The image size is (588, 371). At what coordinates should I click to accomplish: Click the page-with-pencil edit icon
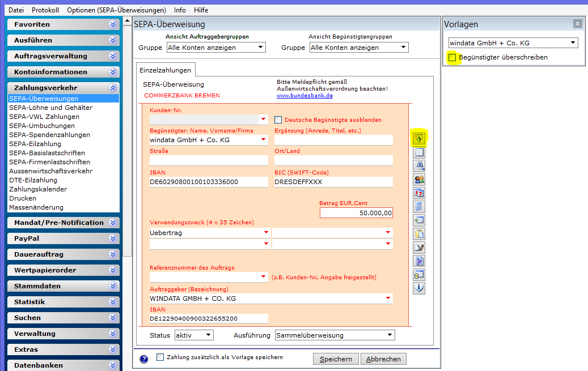point(419,248)
